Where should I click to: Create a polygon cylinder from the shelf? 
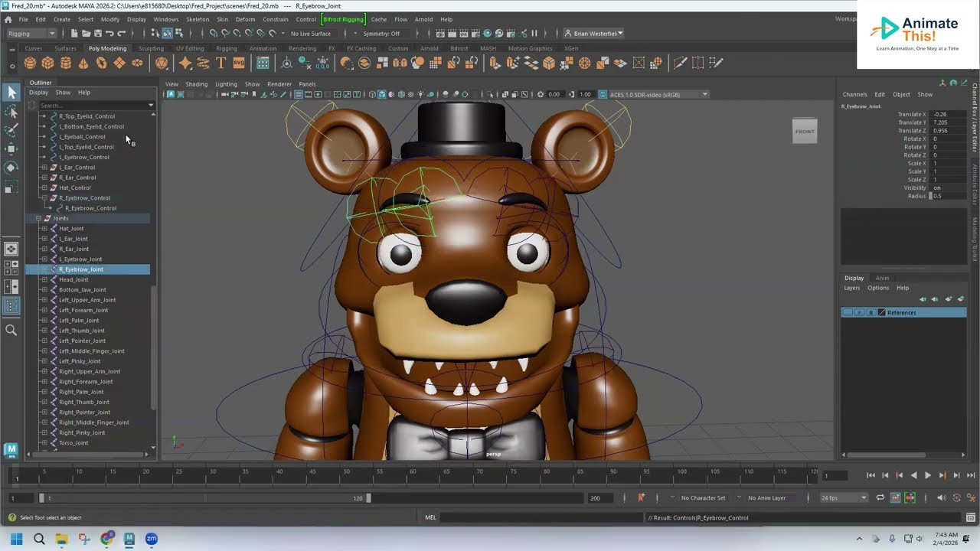(x=66, y=63)
